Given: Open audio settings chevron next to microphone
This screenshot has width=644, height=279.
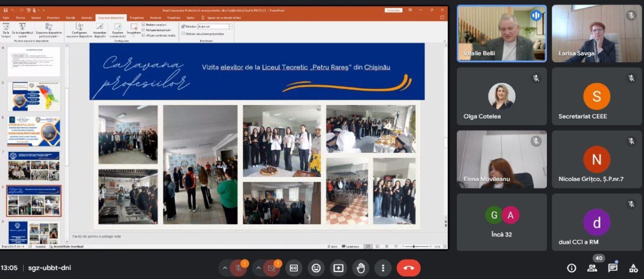Looking at the screenshot, I should click(225, 268).
